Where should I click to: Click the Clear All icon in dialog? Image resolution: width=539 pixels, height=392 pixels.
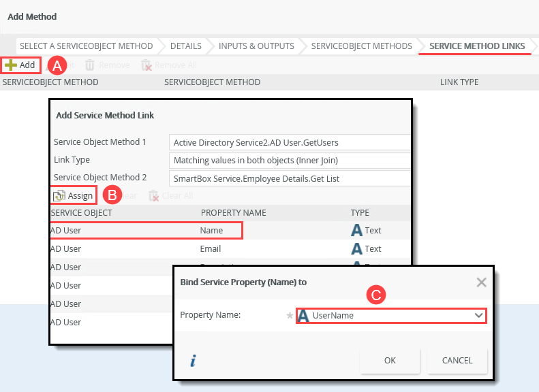(154, 196)
